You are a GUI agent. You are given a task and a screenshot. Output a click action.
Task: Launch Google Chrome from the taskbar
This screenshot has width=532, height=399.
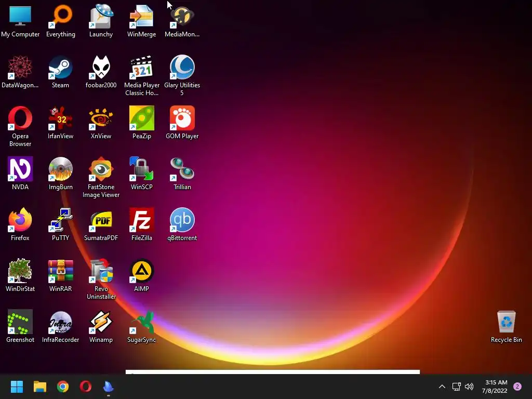pos(63,387)
